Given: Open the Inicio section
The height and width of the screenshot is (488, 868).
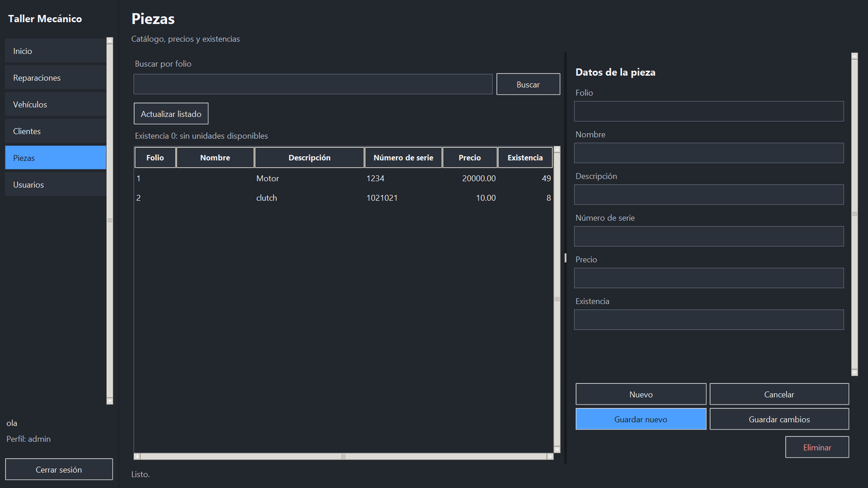Looking at the screenshot, I should [x=55, y=51].
